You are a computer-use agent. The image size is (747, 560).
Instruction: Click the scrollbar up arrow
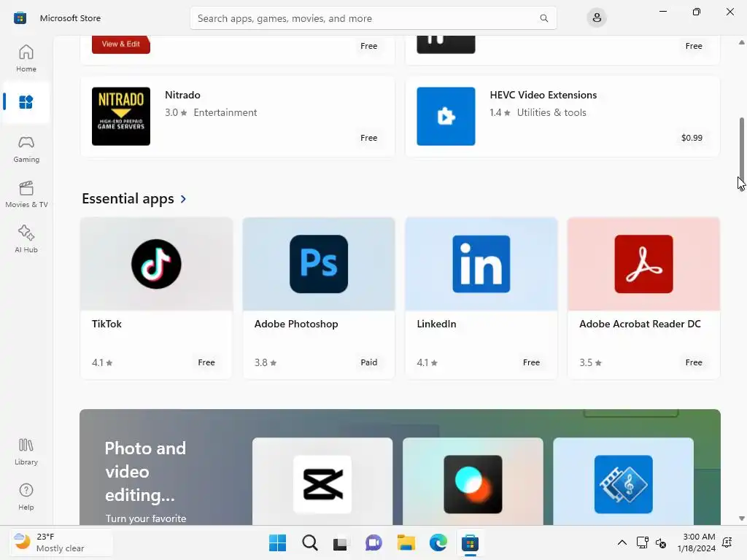click(741, 42)
